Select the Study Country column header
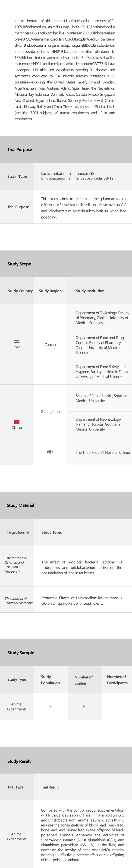Viewport: 132px width, 868px height. (x=20, y=291)
